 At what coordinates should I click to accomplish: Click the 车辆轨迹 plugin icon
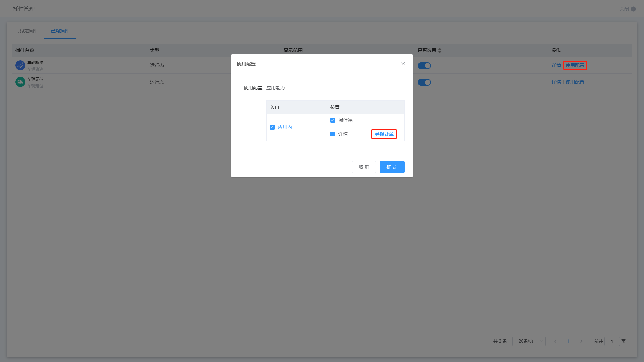(x=20, y=65)
